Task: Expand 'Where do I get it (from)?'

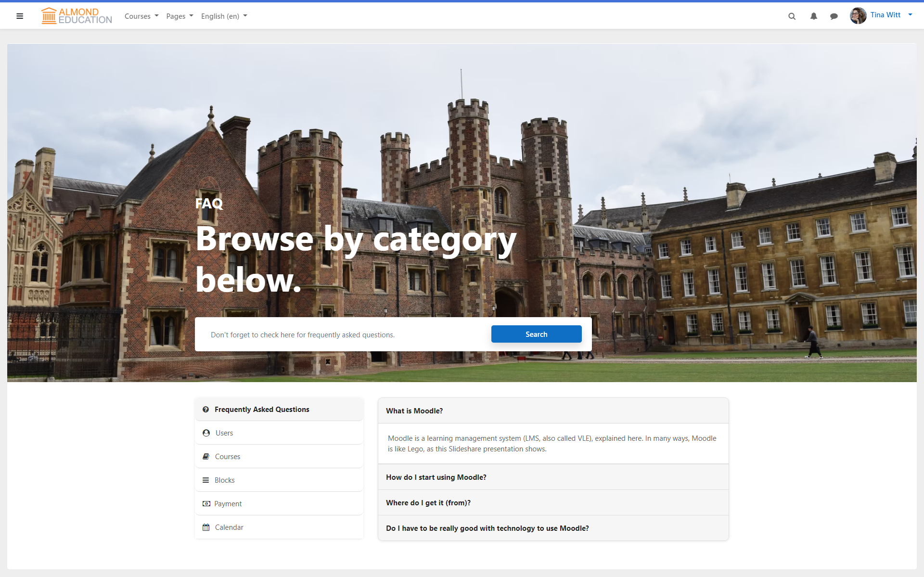Action: [x=553, y=502]
